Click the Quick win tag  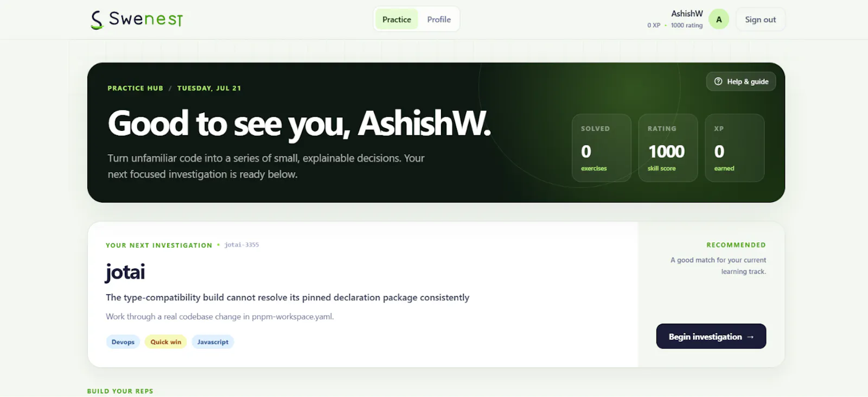pyautogui.click(x=166, y=342)
